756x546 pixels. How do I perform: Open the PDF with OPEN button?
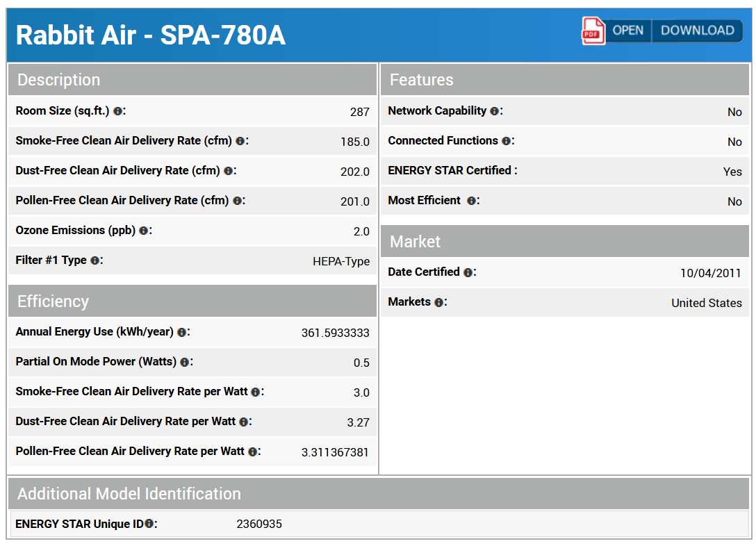627,31
